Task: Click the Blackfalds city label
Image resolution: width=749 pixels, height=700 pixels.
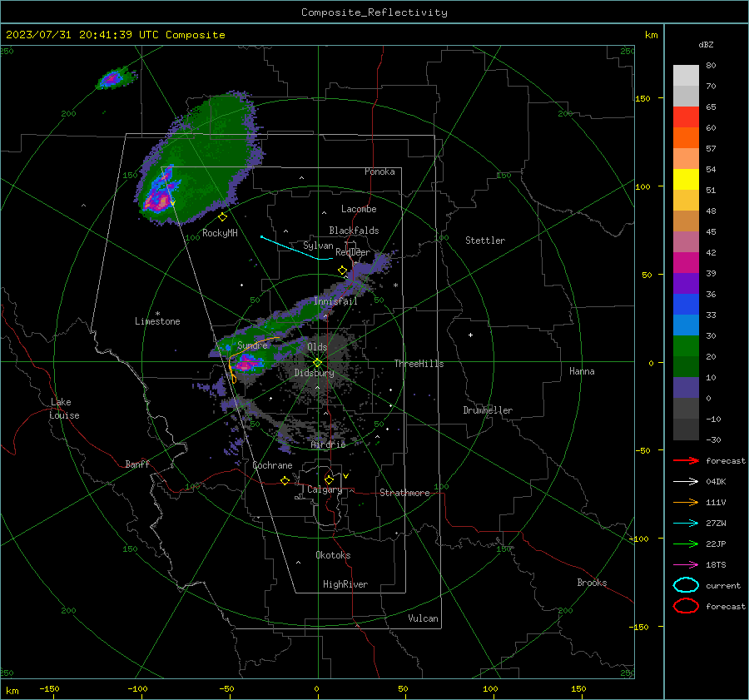Action: pyautogui.click(x=354, y=231)
